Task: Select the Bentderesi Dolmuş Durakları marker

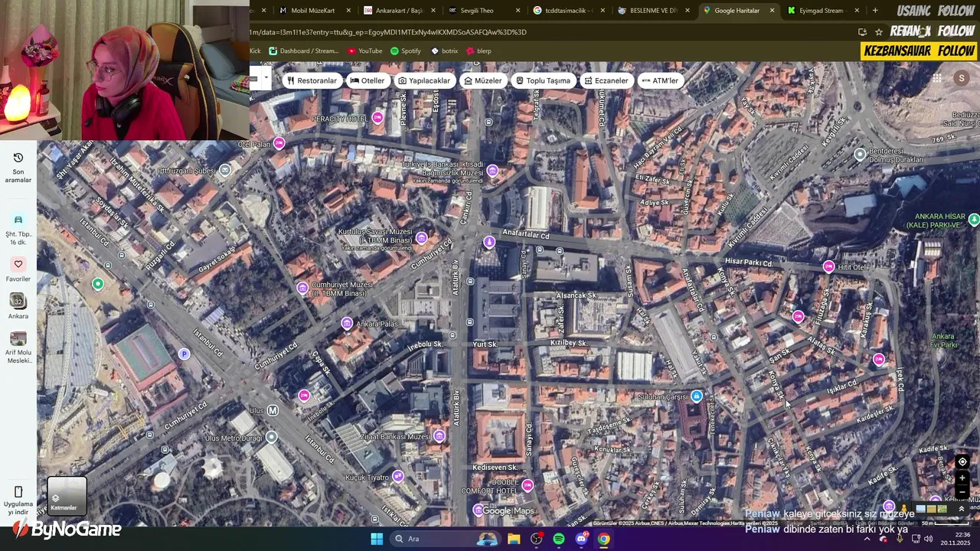Action: (x=860, y=155)
